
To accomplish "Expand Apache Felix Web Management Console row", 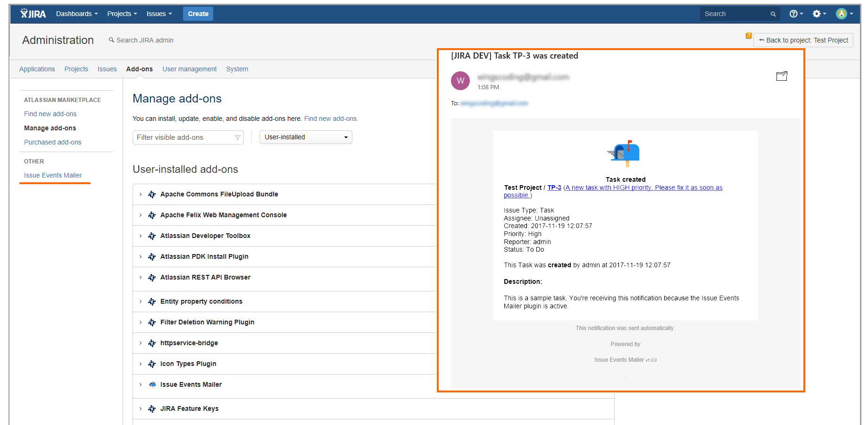I will point(141,215).
